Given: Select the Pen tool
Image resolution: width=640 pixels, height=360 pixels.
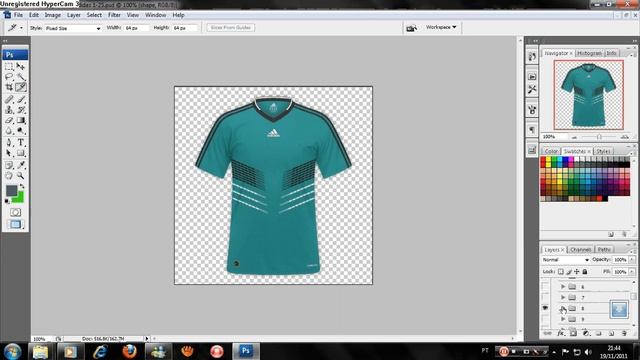Looking at the screenshot, I should (x=9, y=143).
